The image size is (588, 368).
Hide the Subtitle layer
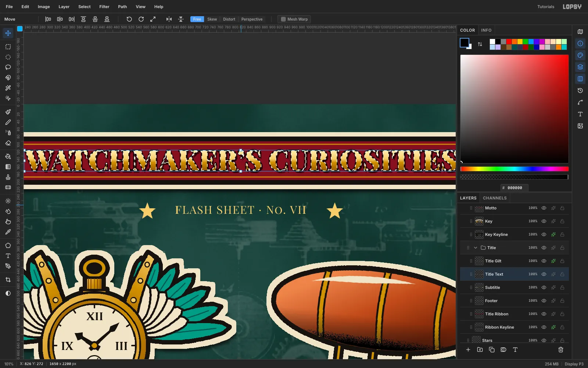(x=544, y=287)
